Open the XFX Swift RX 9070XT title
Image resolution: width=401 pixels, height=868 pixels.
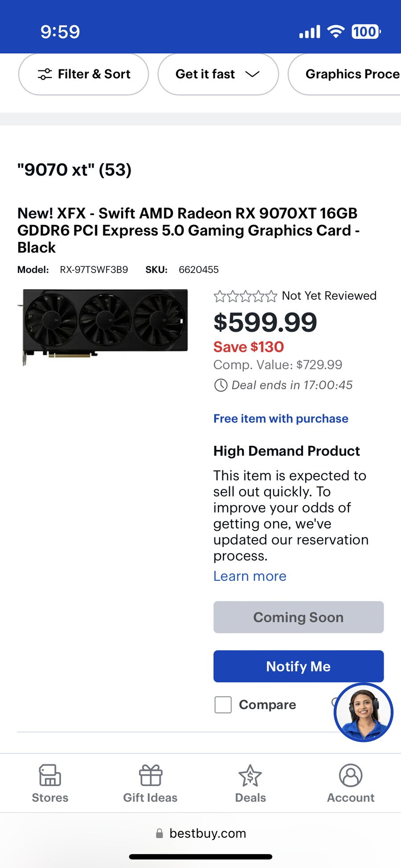click(x=188, y=230)
